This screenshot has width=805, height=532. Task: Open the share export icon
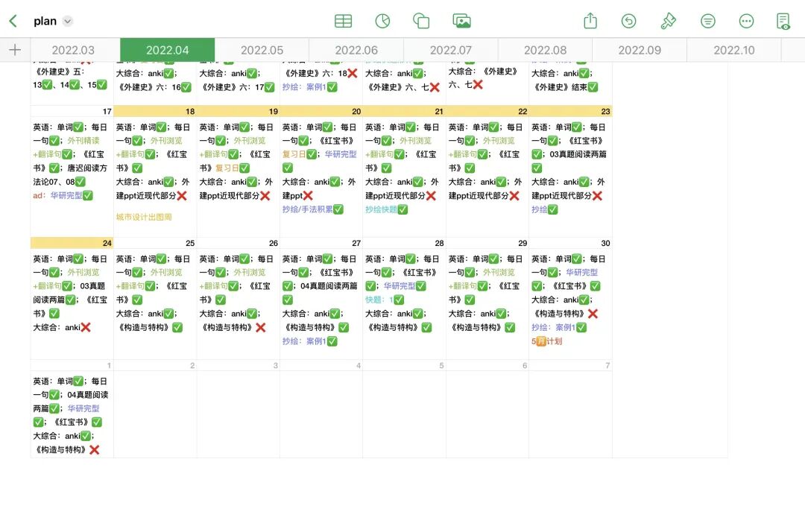590,21
